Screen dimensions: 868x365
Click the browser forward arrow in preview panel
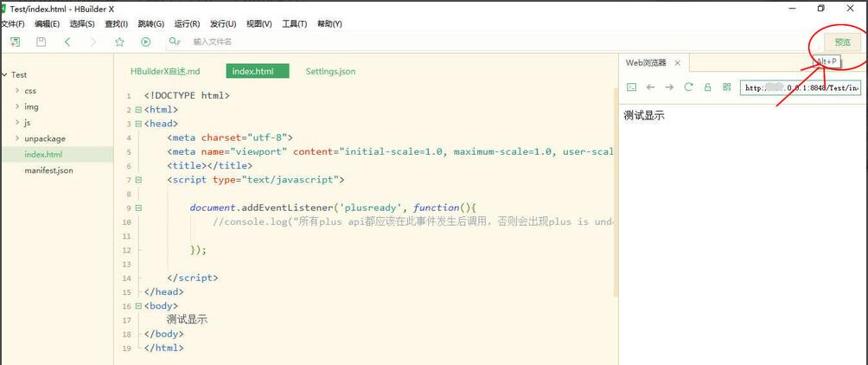click(x=669, y=87)
